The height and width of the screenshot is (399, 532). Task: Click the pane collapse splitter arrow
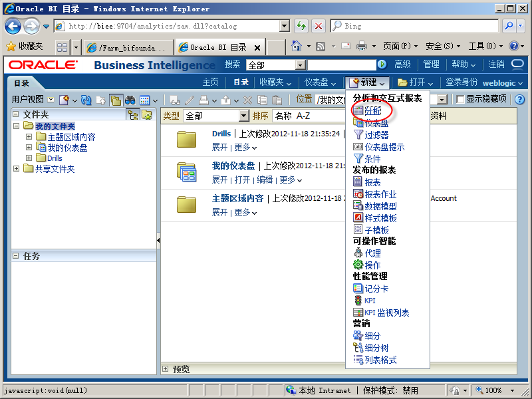pyautogui.click(x=158, y=240)
